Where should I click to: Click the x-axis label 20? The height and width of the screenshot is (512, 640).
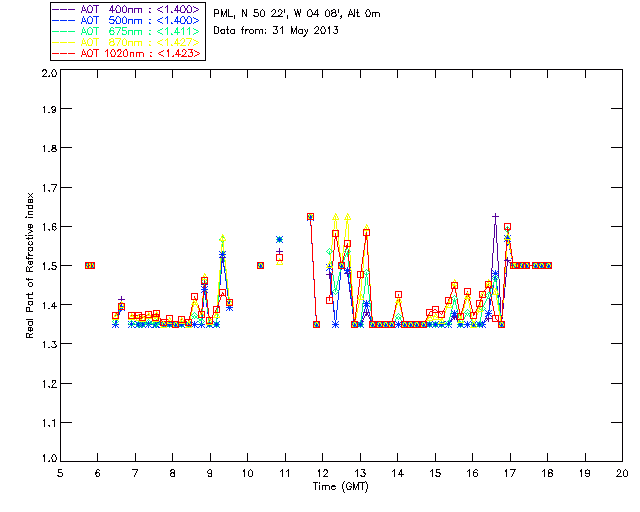(x=622, y=474)
